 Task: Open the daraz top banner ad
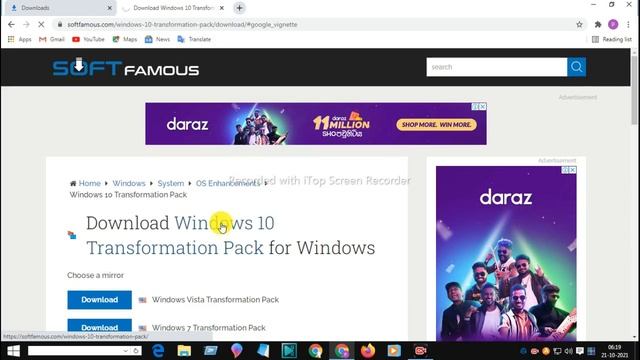316,124
